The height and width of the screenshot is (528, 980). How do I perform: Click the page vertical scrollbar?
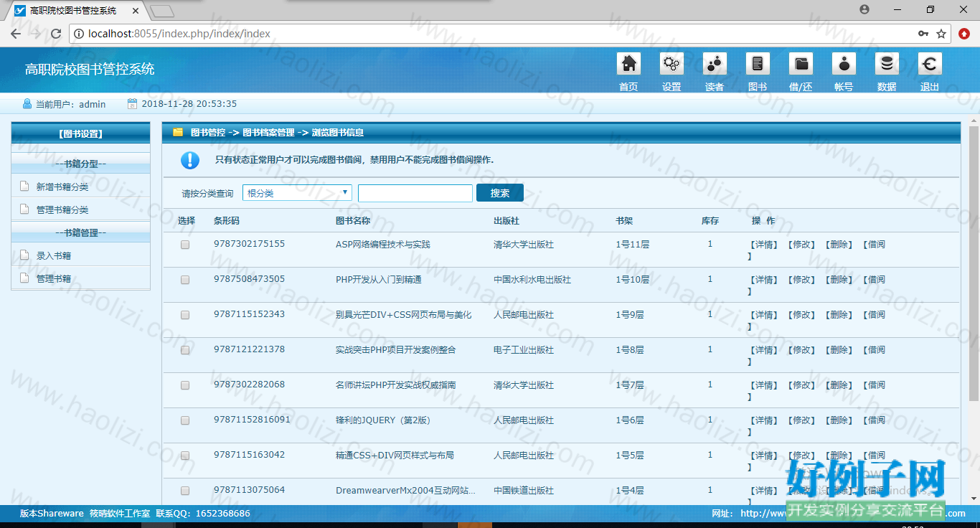tap(974, 263)
